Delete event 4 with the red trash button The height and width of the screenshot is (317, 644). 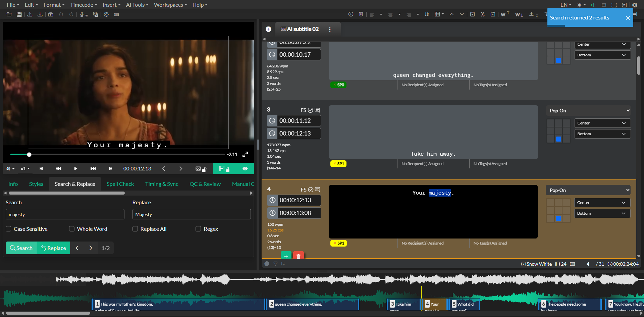(298, 256)
